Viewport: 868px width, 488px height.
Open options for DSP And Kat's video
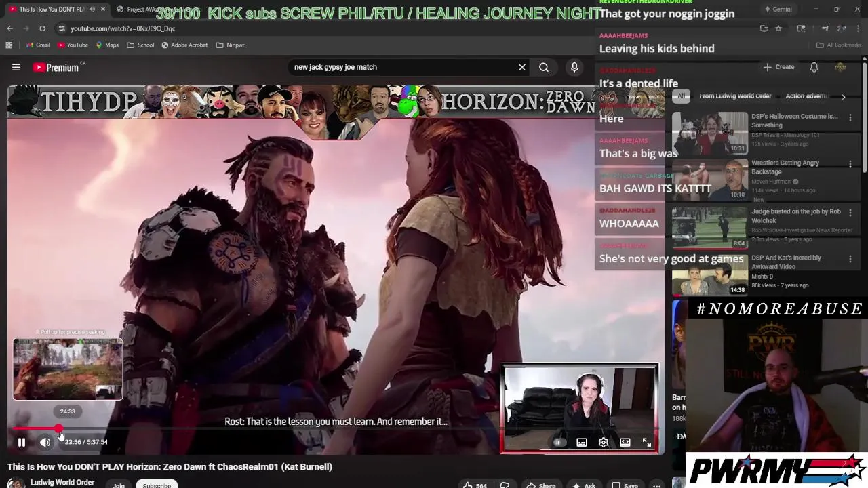(x=850, y=259)
